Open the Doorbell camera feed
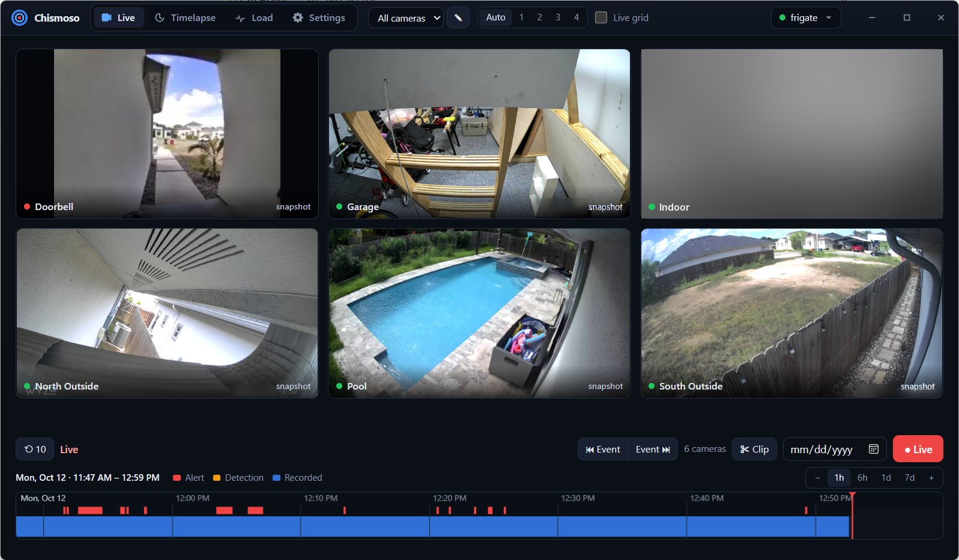Viewport: 959px width, 560px height. pos(167,133)
